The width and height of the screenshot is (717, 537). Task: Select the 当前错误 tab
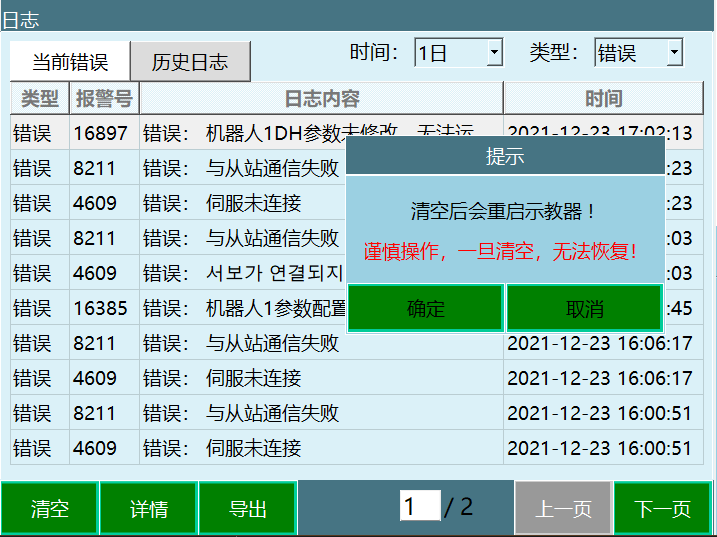pos(70,62)
